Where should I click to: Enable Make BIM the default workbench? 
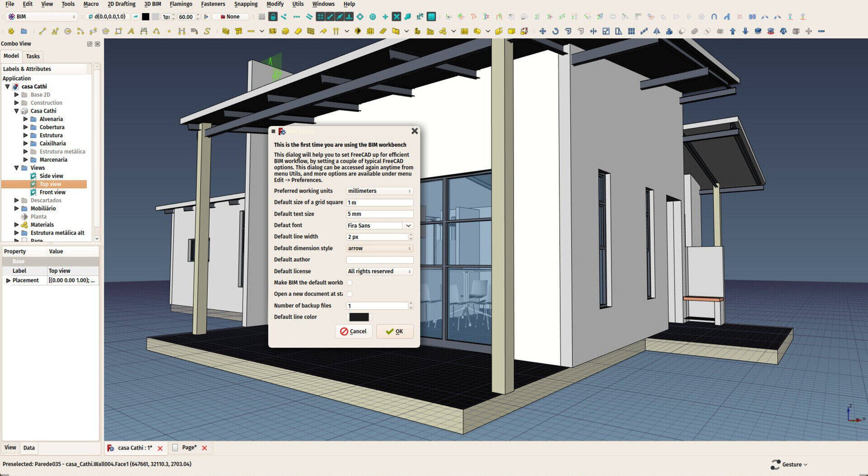click(x=349, y=283)
